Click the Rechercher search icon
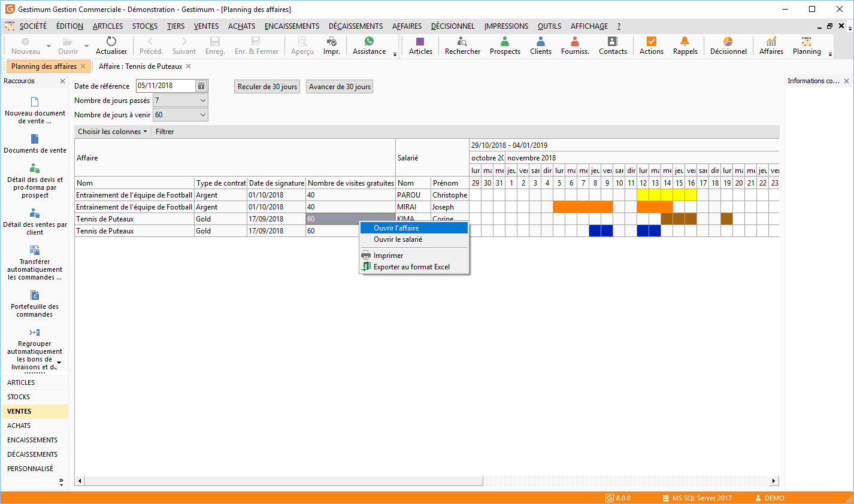This screenshot has height=504, width=854. 462,45
